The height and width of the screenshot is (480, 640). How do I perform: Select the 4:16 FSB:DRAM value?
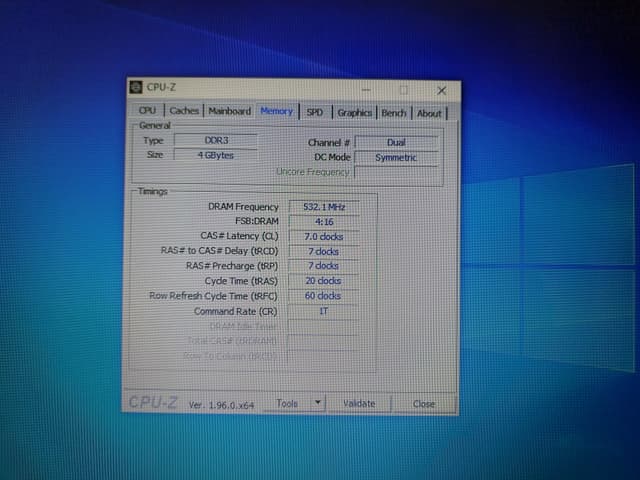tap(324, 222)
